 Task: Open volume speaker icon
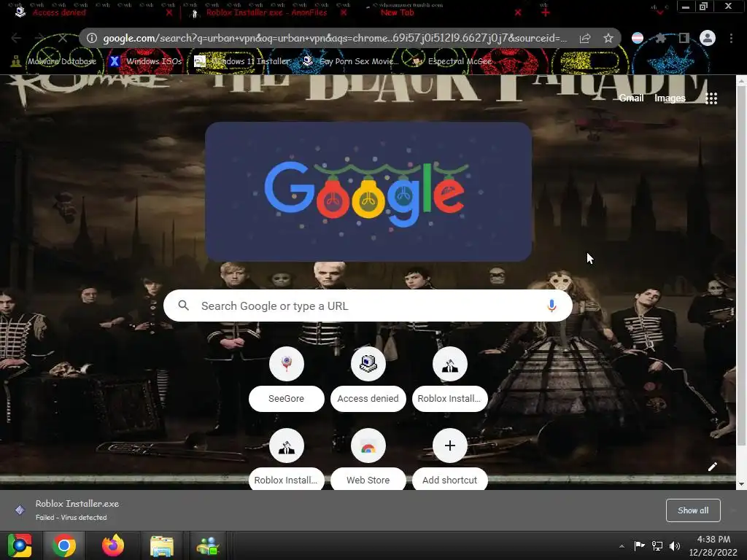click(675, 545)
